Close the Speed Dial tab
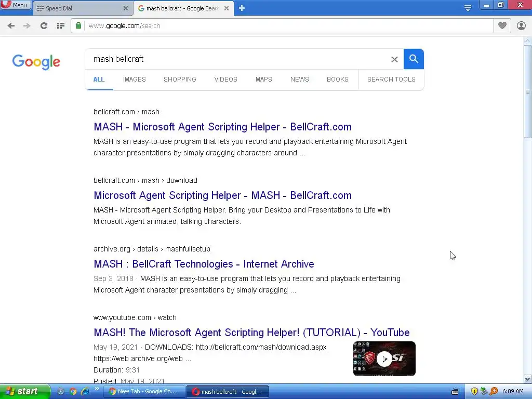532x399 pixels. tap(126, 8)
